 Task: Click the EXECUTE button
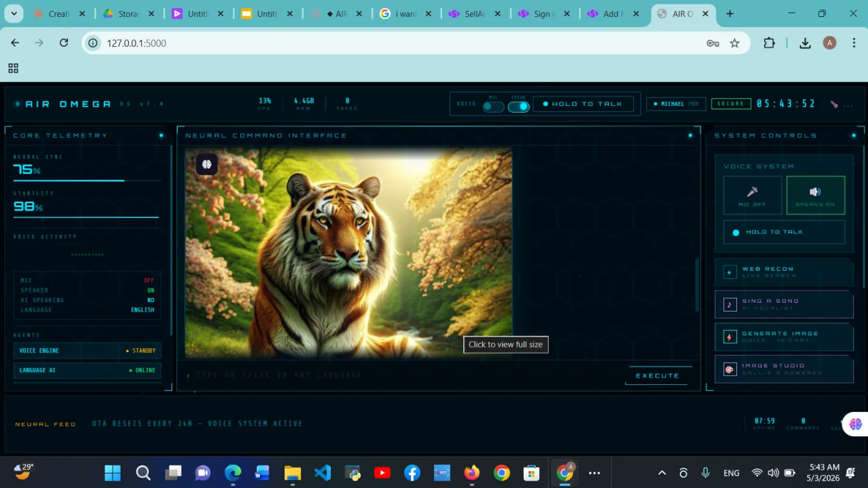(x=658, y=375)
